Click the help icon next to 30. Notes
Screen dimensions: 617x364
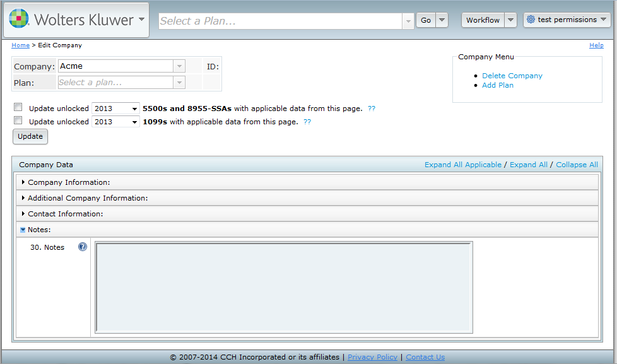[x=82, y=247]
